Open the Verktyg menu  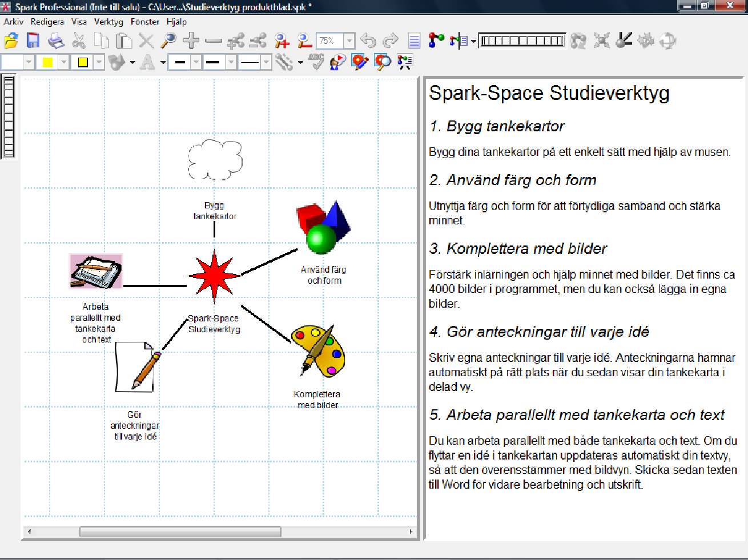point(108,22)
